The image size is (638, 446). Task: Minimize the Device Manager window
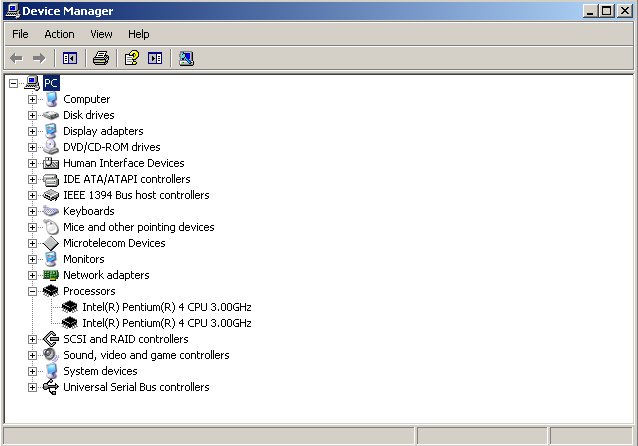[589, 11]
